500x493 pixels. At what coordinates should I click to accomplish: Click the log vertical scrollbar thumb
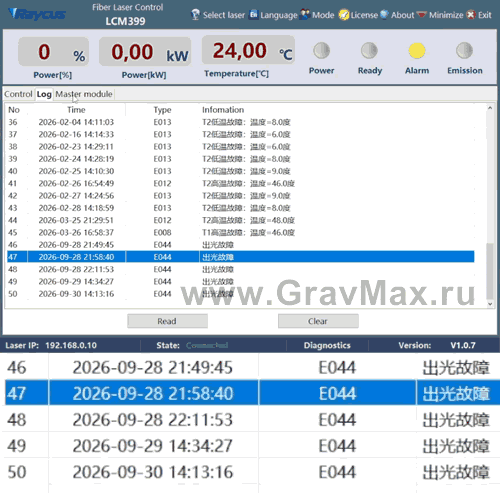pos(490,271)
